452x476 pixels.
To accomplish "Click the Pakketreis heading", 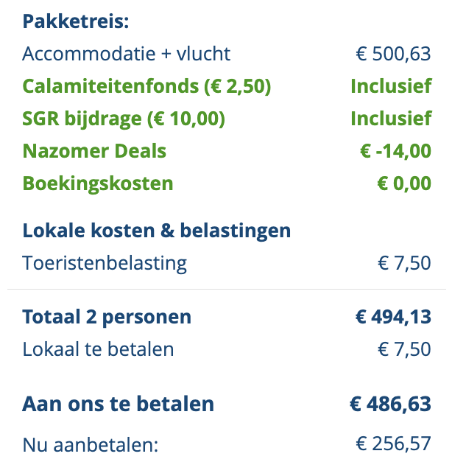I will click(x=76, y=21).
